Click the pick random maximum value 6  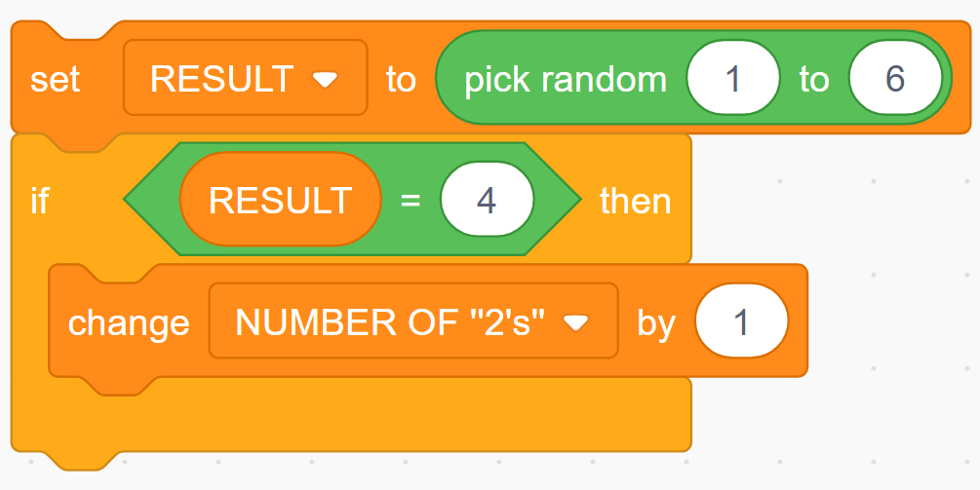tap(895, 79)
